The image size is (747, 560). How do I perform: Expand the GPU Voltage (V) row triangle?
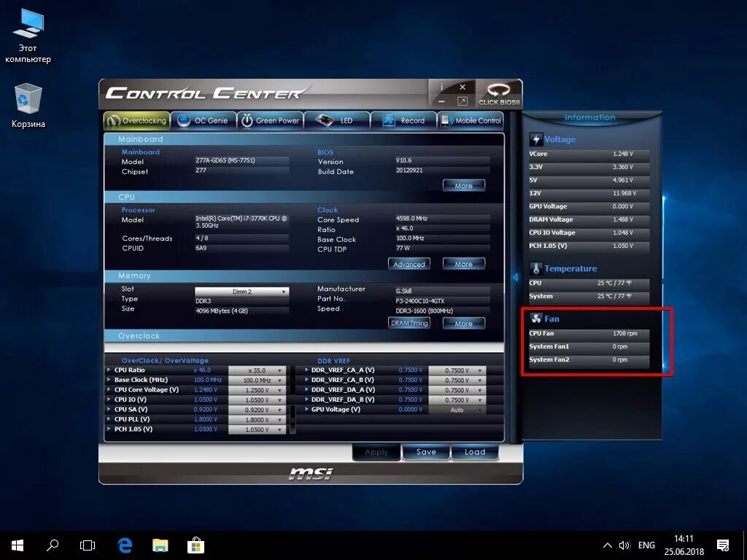click(x=306, y=409)
